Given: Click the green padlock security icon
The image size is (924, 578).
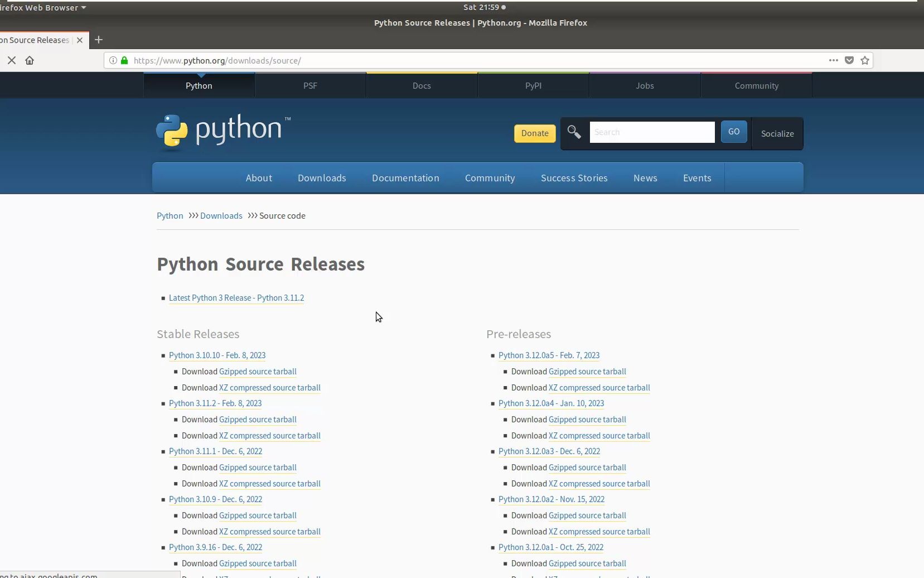Looking at the screenshot, I should 124,60.
